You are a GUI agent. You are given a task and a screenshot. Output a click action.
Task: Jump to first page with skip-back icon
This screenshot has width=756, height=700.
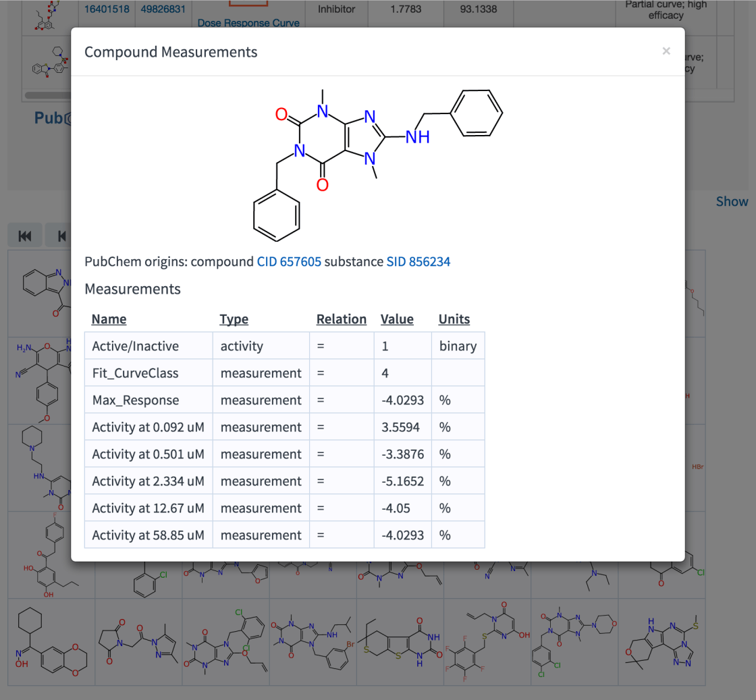[25, 236]
